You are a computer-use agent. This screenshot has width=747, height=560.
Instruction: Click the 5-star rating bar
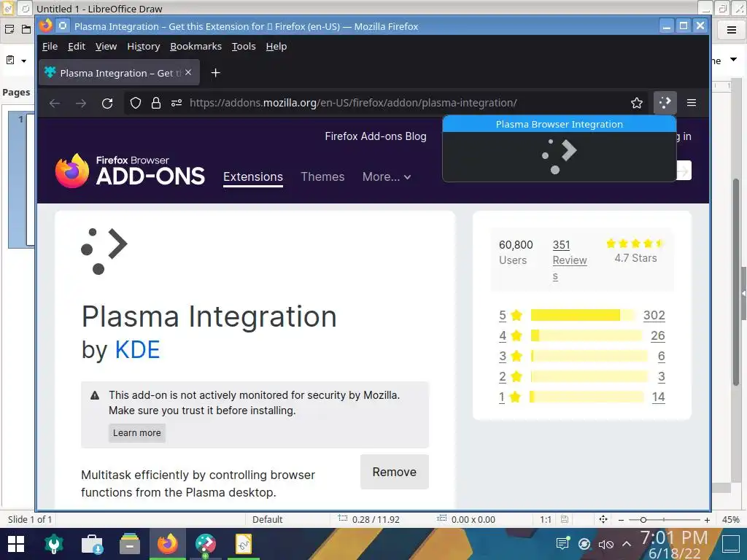[583, 315]
